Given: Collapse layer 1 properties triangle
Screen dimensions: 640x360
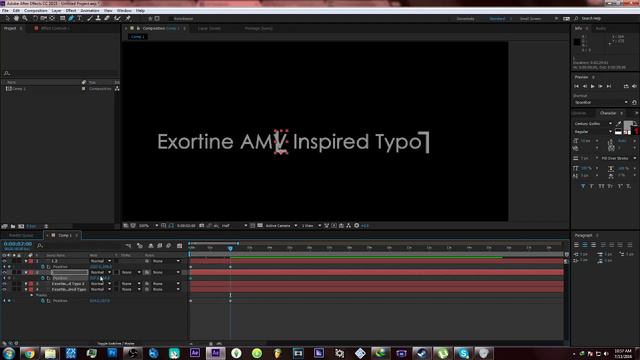Looking at the screenshot, I should (x=26, y=261).
